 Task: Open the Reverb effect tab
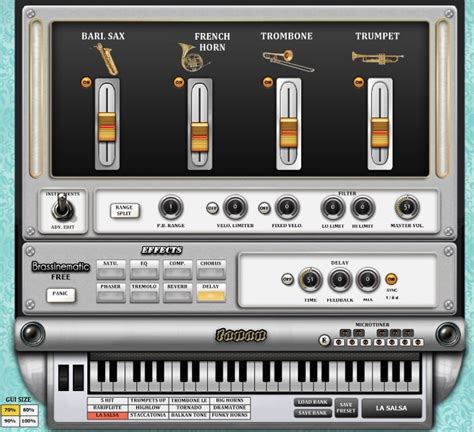click(x=177, y=293)
